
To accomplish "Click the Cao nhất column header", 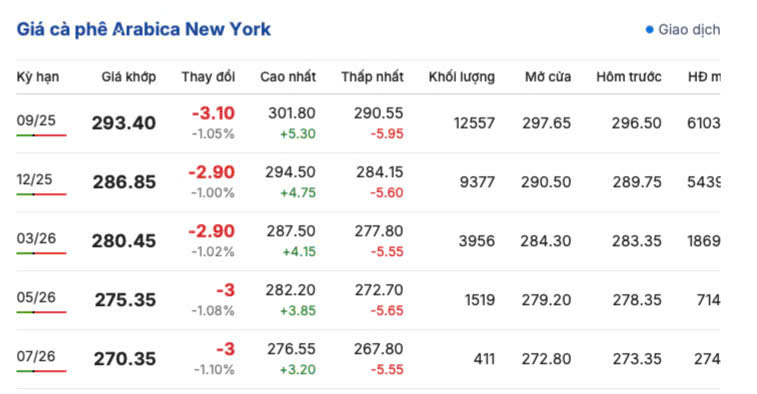I will (288, 77).
